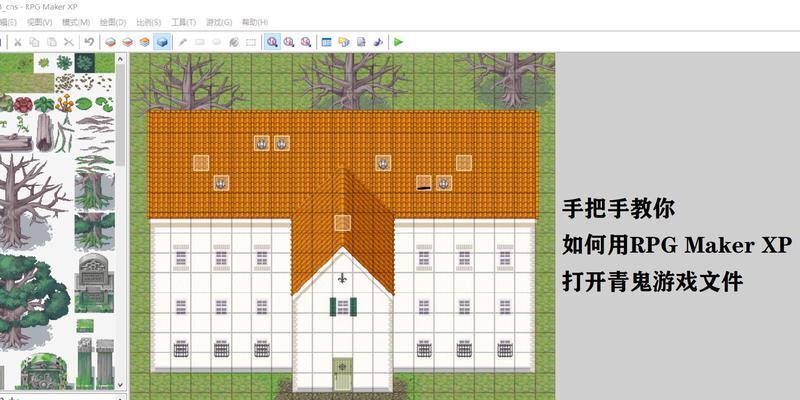Viewport: 800px width, 400px height.
Task: Click tileset palette scrollbar up arrow
Action: tap(120, 60)
